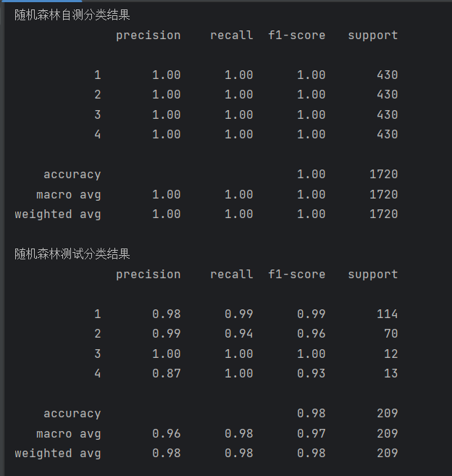Click precision 0.99 in 测试 class 2 row
452x476 pixels.
167,334
